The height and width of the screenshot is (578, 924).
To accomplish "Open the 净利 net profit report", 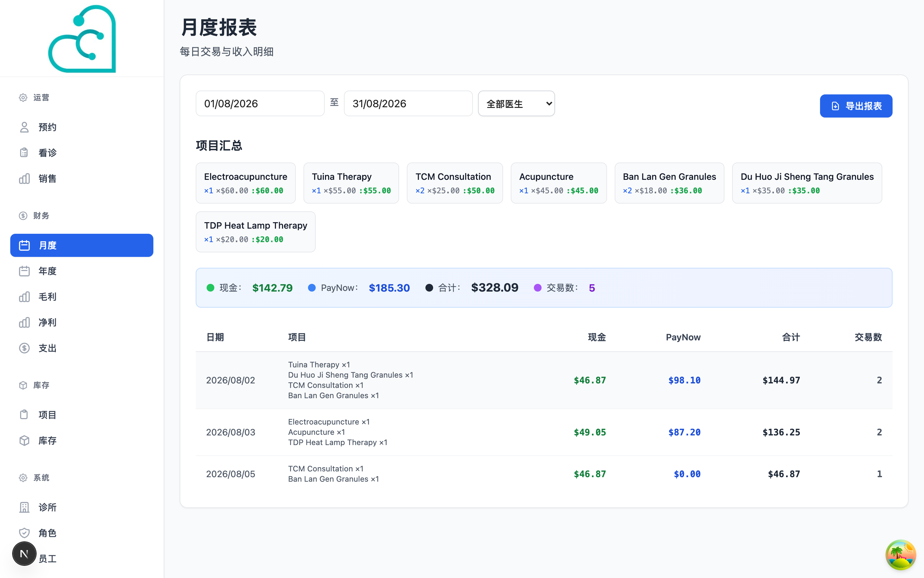I will click(x=82, y=322).
